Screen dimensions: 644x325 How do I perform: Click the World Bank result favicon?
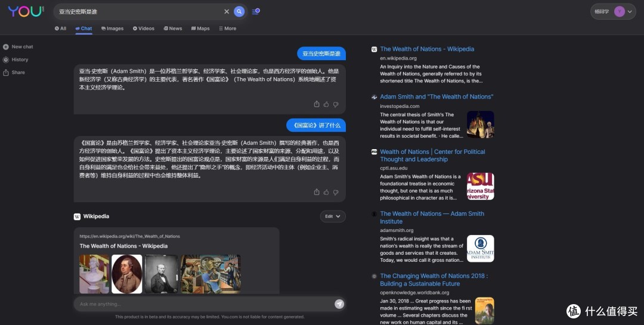(x=374, y=277)
